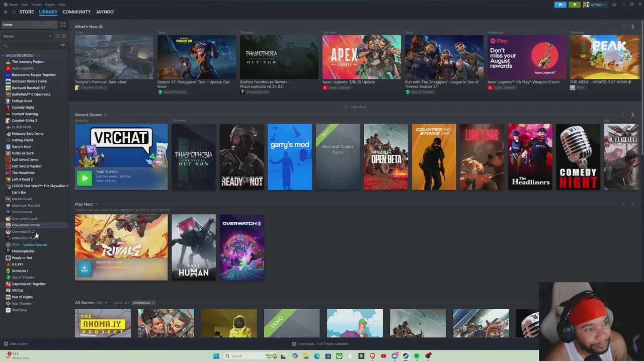Go to the STORE tab
The image size is (644, 362).
pyautogui.click(x=27, y=12)
